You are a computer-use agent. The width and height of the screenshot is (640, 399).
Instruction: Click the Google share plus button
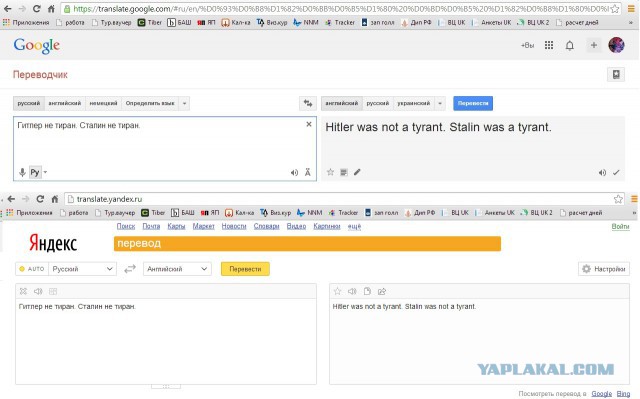[x=594, y=45]
